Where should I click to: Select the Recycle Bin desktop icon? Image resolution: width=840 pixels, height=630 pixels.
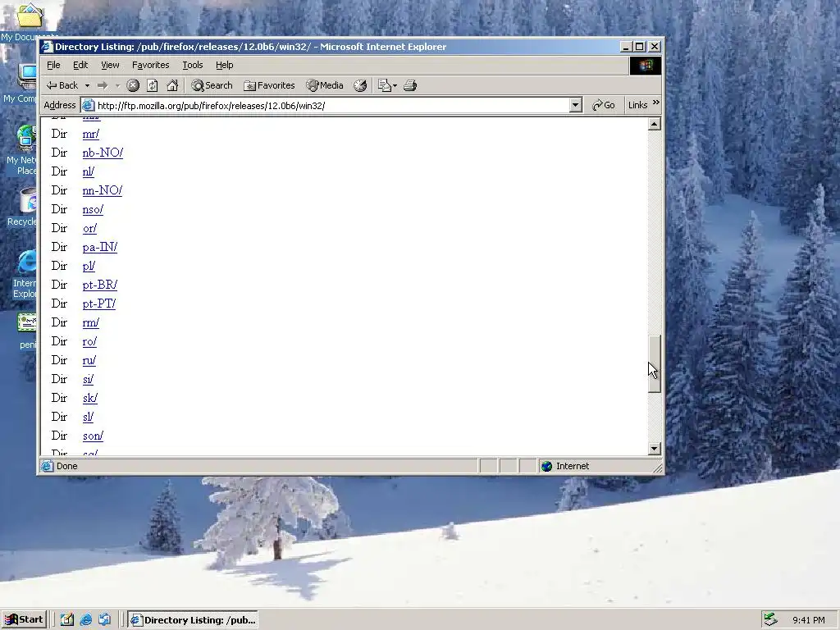(x=24, y=208)
